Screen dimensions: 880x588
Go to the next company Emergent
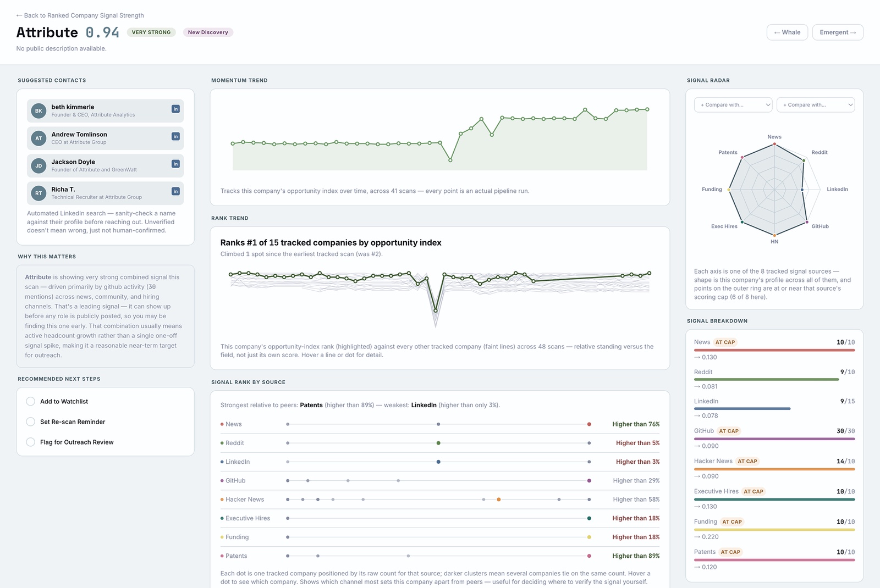click(x=838, y=32)
